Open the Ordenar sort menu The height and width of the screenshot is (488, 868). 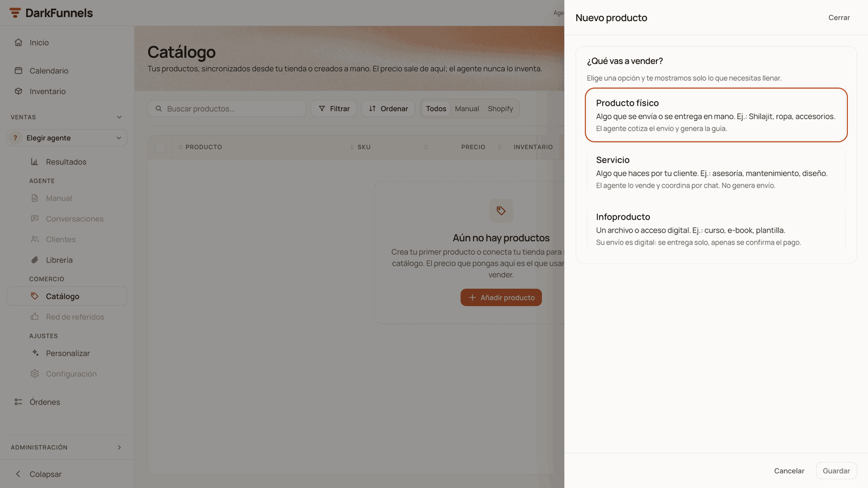tap(388, 108)
